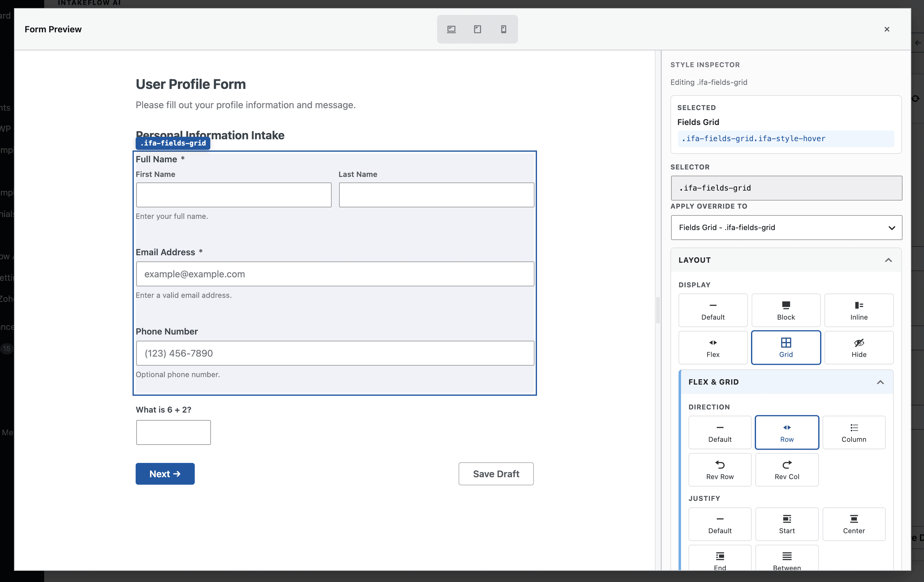Screen dimensions: 924x582
Task: Set justify to Between
Action: coord(786,558)
